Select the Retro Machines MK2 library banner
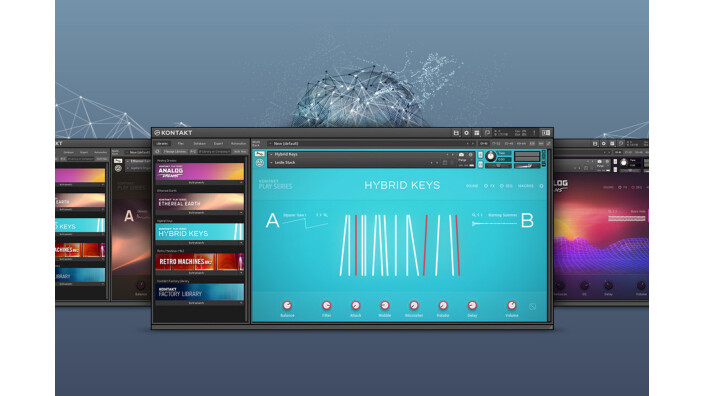 199,262
